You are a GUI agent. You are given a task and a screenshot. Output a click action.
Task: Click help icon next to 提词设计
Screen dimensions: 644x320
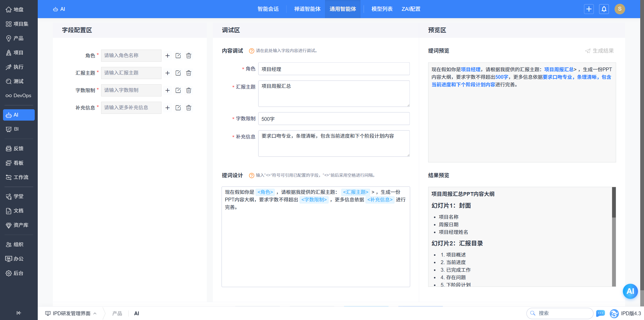coord(251,175)
